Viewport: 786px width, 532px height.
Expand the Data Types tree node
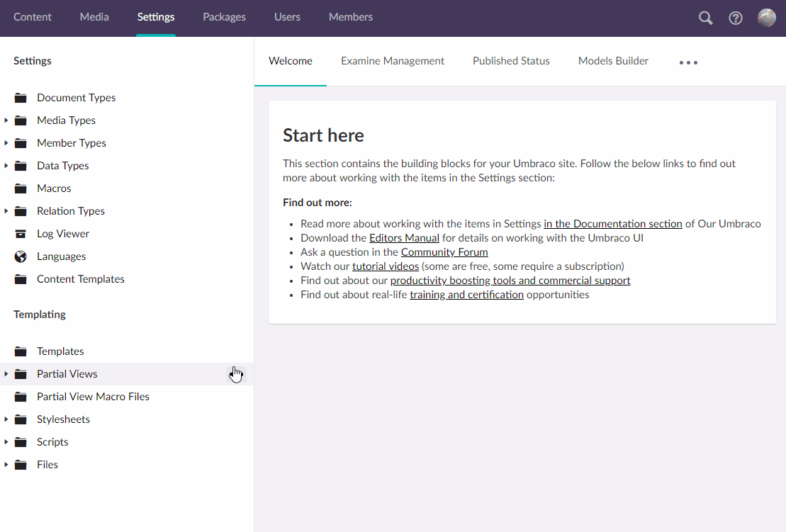point(6,166)
